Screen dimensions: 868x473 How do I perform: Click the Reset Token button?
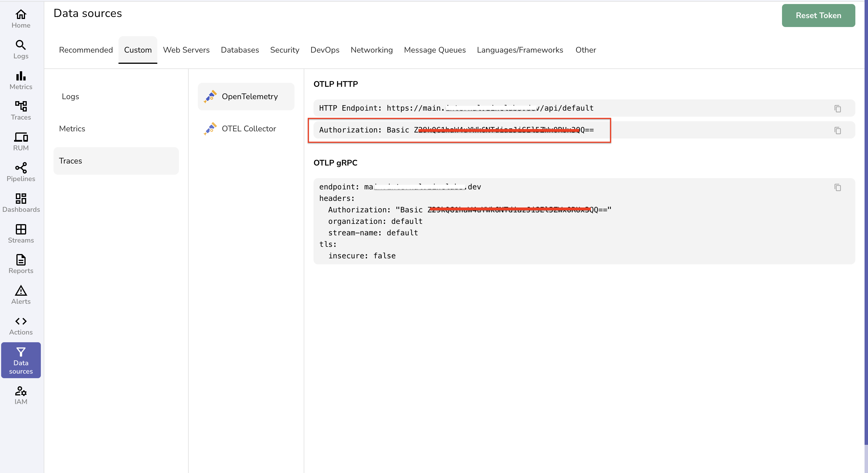[819, 15]
